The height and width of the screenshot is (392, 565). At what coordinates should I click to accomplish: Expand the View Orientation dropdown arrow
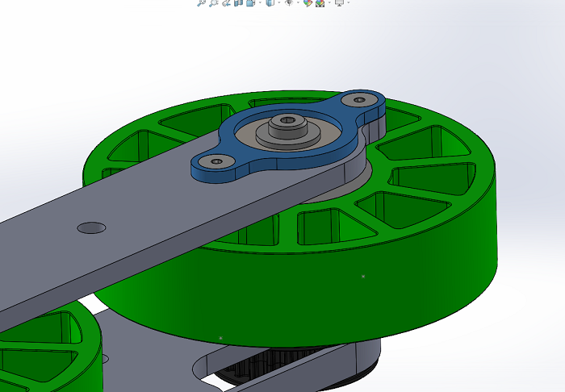coord(260,2)
